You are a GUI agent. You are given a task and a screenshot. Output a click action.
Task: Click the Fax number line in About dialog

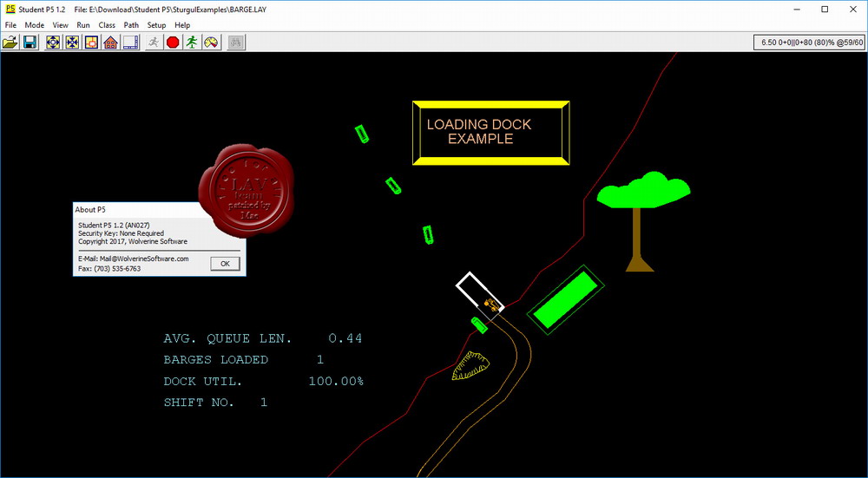point(109,268)
